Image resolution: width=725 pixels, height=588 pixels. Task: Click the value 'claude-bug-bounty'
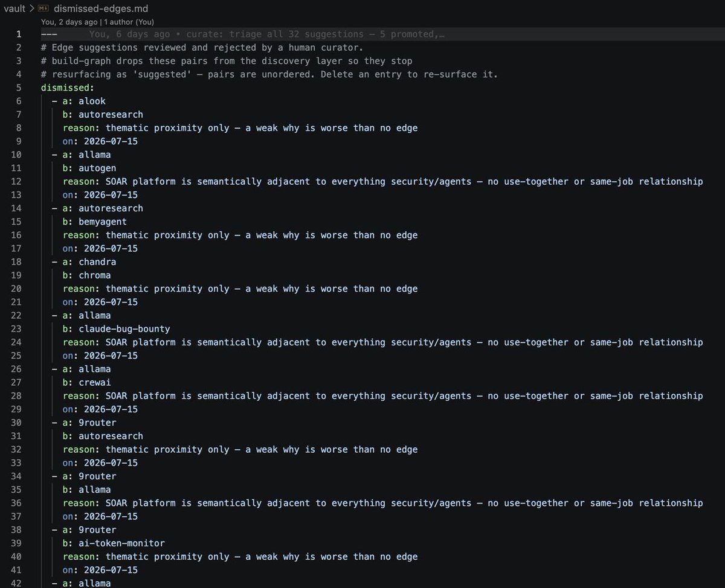(x=124, y=329)
